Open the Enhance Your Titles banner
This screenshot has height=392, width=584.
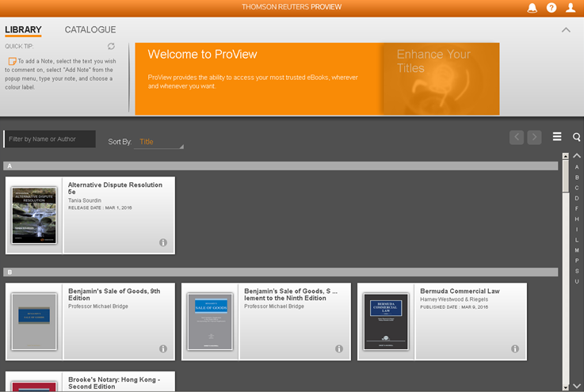[441, 79]
